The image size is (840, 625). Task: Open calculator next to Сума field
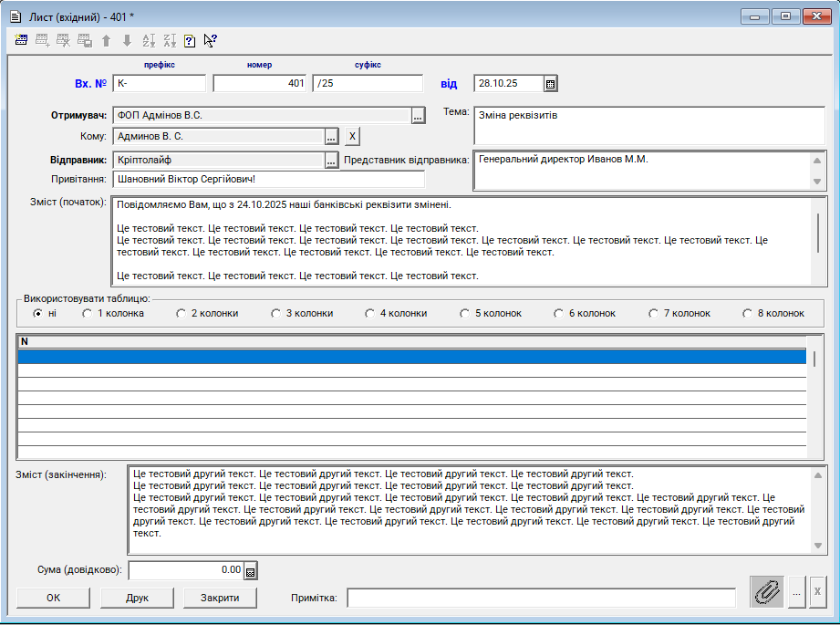coord(251,571)
